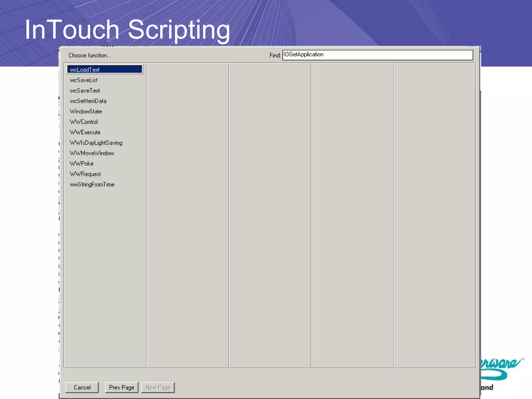Select the wcLoadText function
532x399 pixels.
coord(105,69)
